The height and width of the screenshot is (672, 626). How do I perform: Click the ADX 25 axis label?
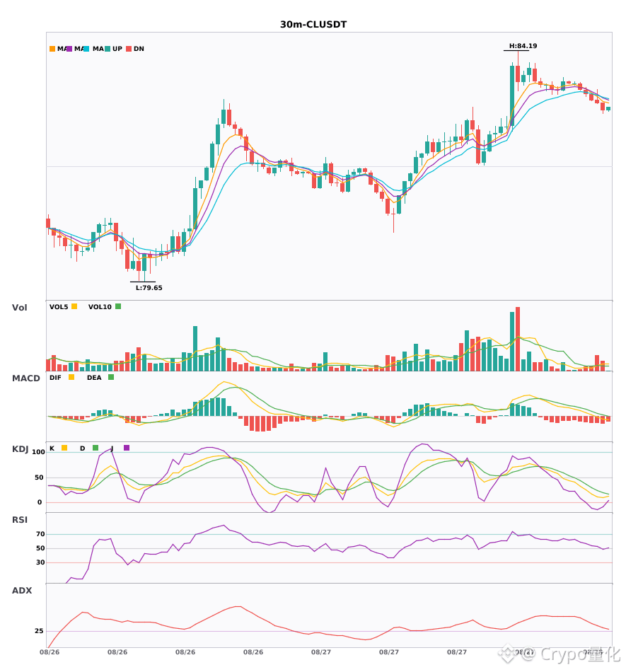pos(39,631)
